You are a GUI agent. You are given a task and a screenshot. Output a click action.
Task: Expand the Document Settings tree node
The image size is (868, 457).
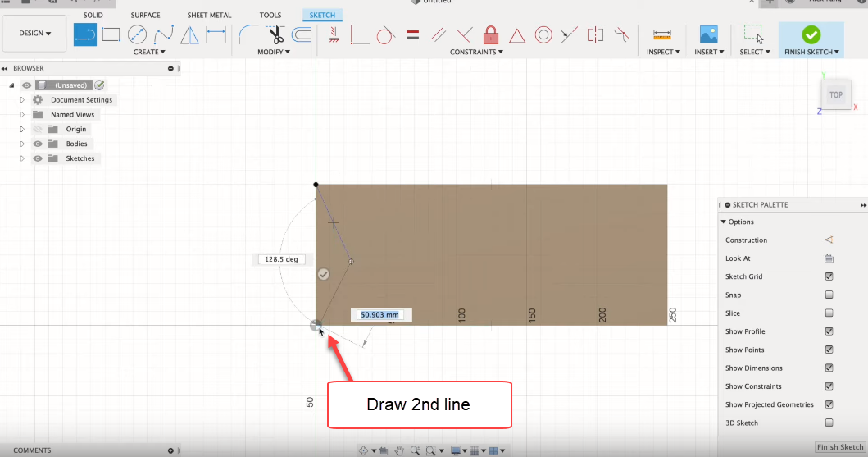coord(22,100)
